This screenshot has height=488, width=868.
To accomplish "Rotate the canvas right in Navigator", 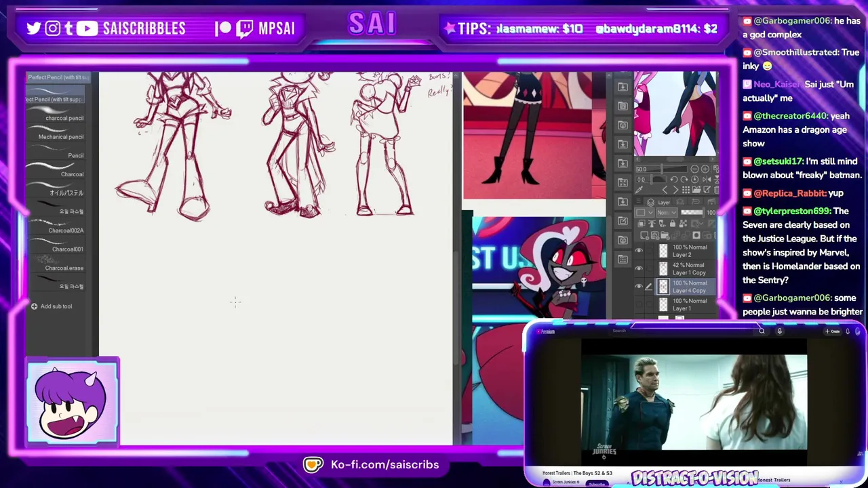I will pyautogui.click(x=684, y=180).
